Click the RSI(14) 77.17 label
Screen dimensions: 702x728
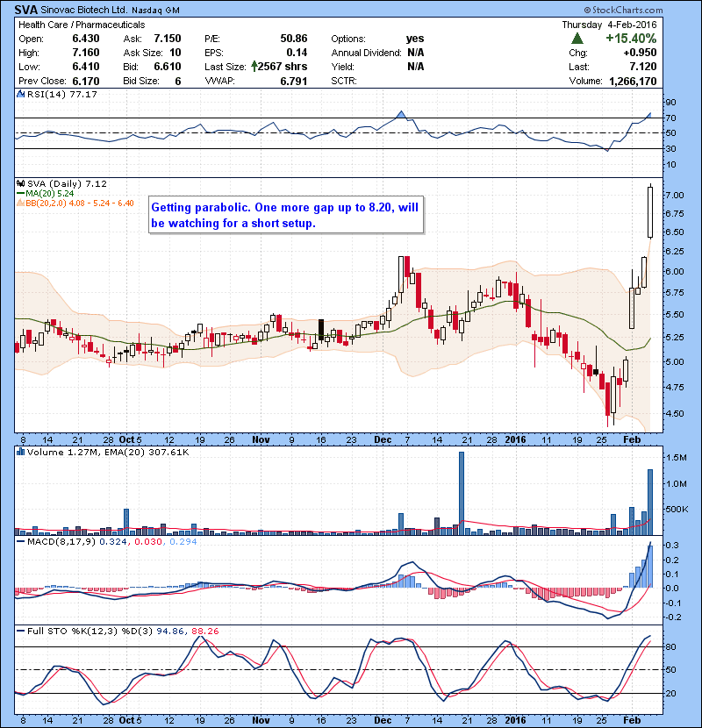(x=61, y=94)
